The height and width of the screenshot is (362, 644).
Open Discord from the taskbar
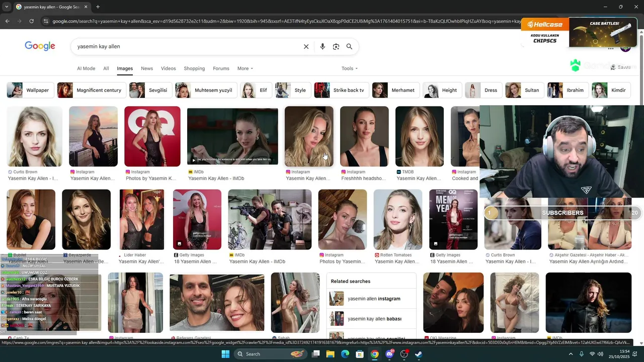[389, 354]
